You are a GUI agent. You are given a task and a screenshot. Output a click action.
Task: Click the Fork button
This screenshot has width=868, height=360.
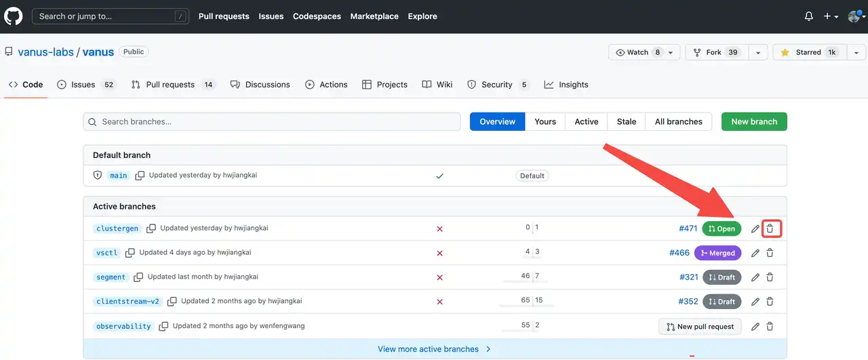point(717,52)
